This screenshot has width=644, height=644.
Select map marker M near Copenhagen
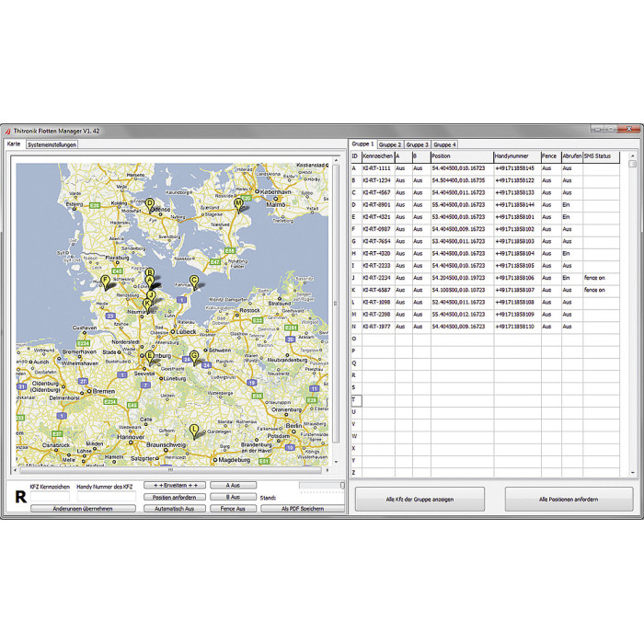point(238,203)
